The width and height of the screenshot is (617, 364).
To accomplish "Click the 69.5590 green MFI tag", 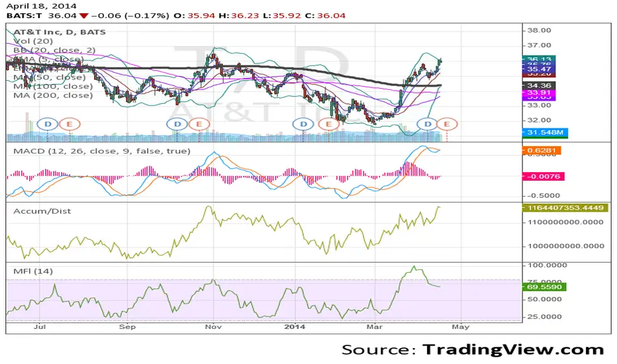I will point(544,287).
